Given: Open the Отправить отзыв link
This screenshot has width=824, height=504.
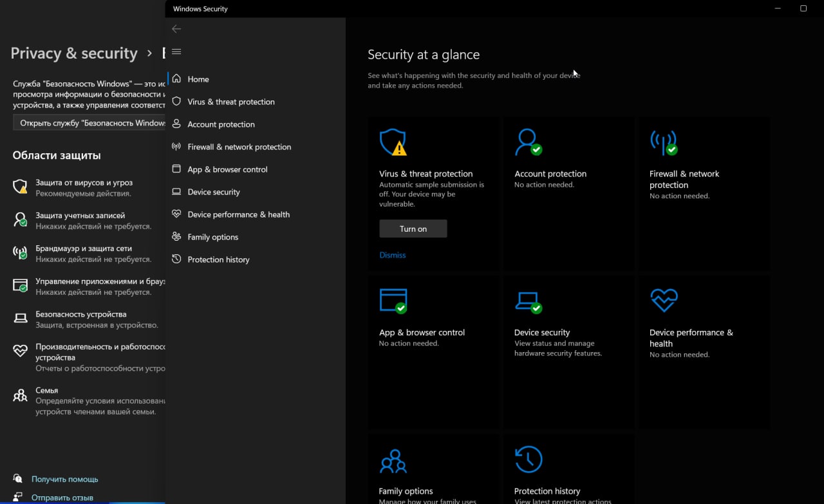Looking at the screenshot, I should click(x=62, y=498).
